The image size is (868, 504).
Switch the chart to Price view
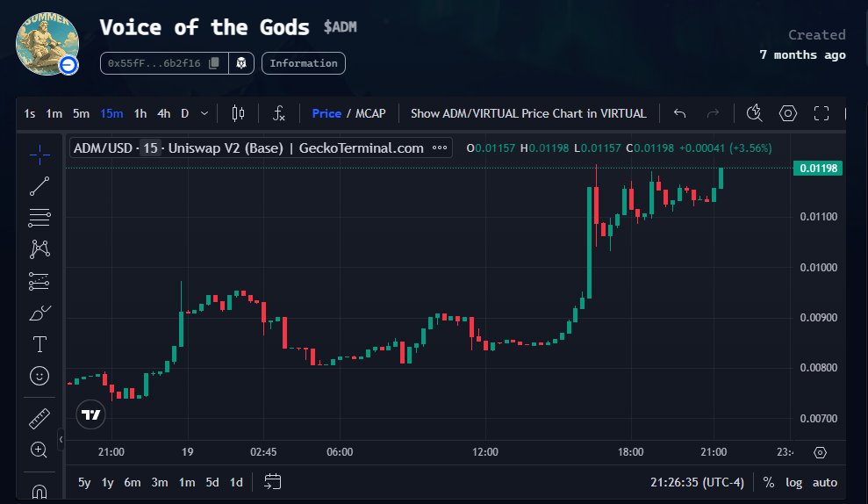[326, 113]
